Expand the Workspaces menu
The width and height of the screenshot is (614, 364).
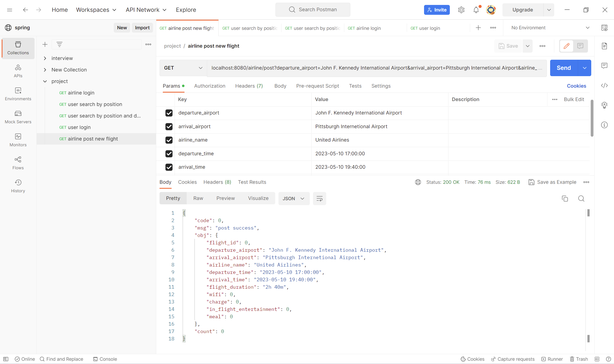coord(96,10)
